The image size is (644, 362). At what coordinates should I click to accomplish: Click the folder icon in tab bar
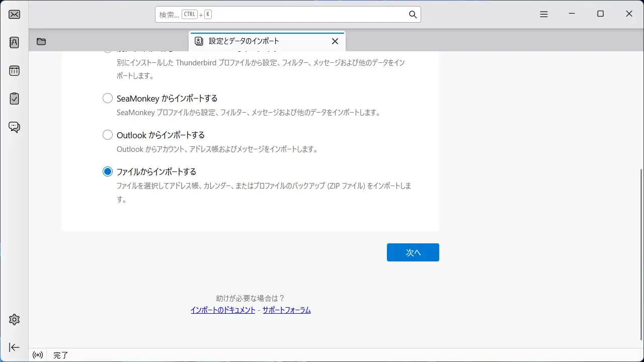tap(41, 42)
